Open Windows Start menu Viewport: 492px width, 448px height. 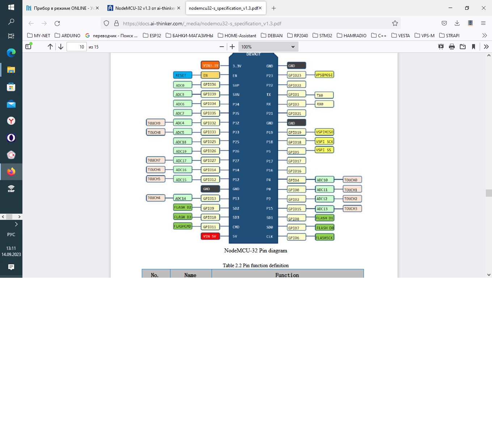pyautogui.click(x=11, y=7)
